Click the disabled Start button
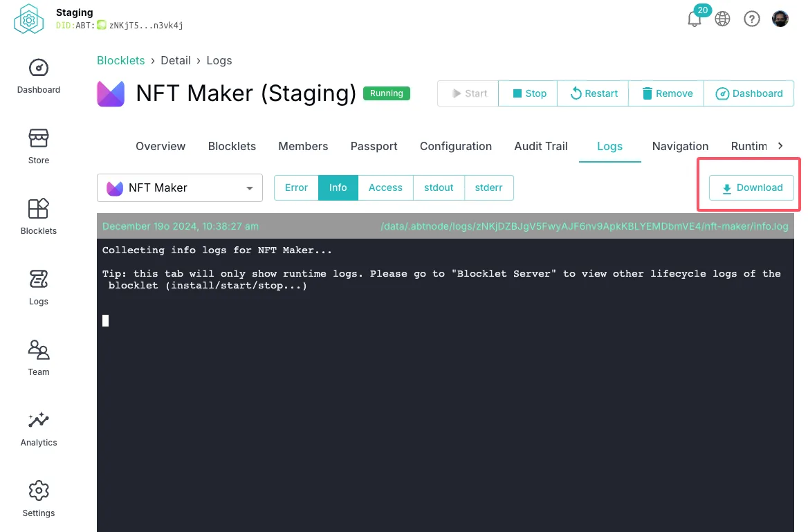The height and width of the screenshot is (532, 808). [468, 93]
